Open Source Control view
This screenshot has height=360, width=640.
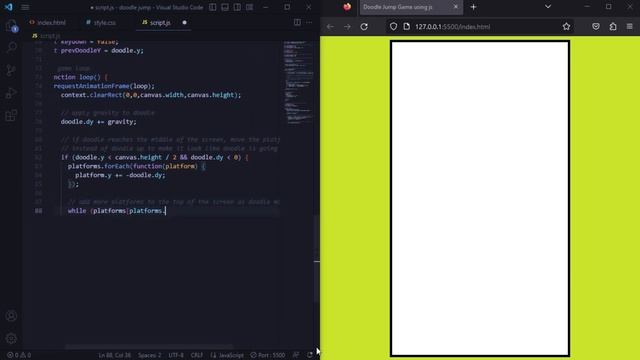pyautogui.click(x=11, y=70)
